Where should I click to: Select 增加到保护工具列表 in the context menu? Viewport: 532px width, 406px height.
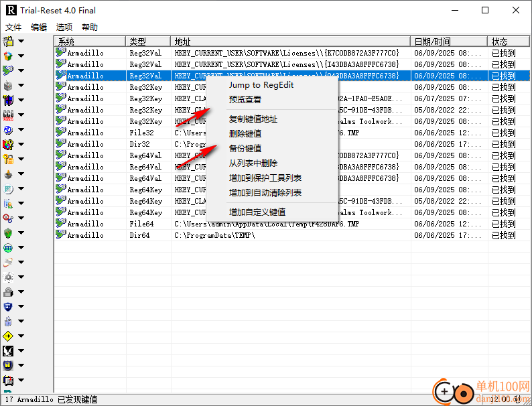click(x=265, y=178)
